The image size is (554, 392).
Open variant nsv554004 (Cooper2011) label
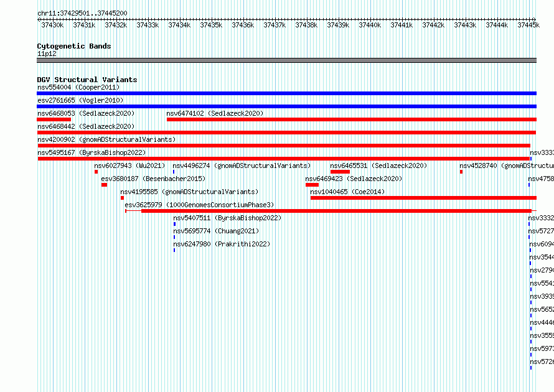[x=78, y=87]
